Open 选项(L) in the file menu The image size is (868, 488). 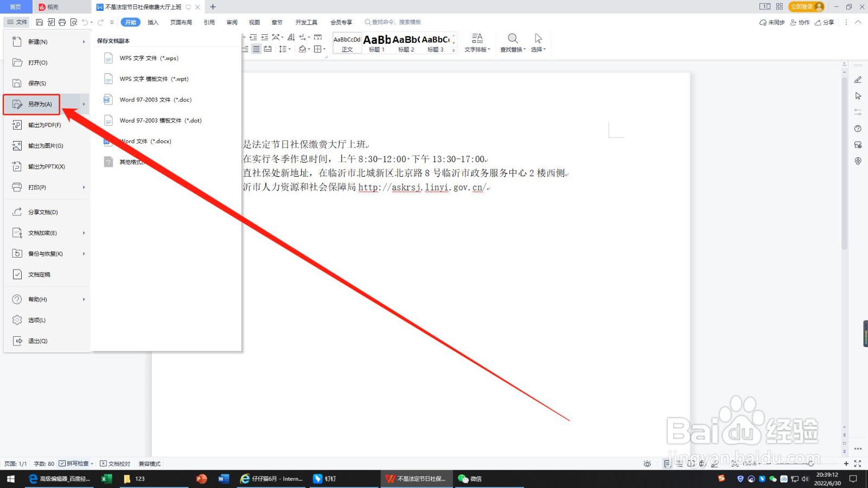point(47,320)
